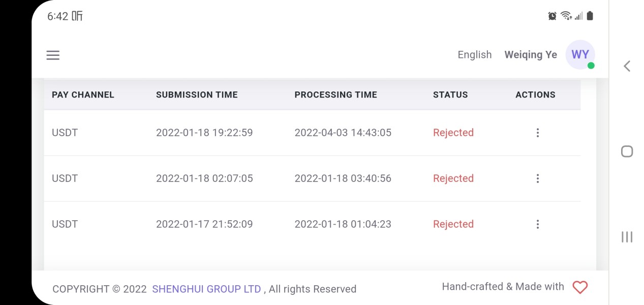
Task: Tap the Android back arrow
Action: click(x=627, y=66)
